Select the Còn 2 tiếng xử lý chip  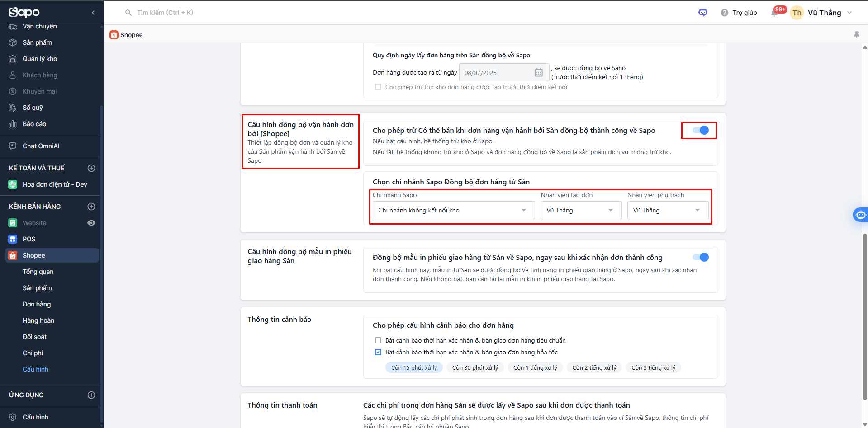point(594,367)
